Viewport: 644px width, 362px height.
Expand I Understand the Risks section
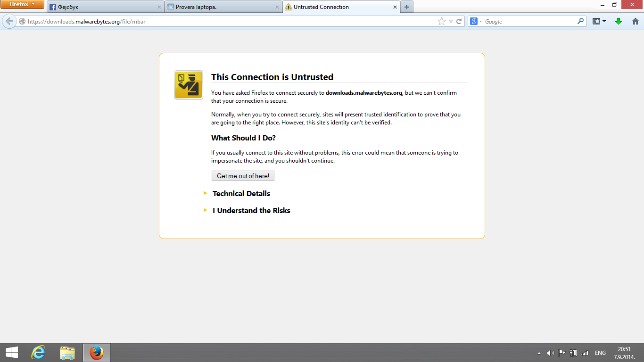pyautogui.click(x=251, y=210)
